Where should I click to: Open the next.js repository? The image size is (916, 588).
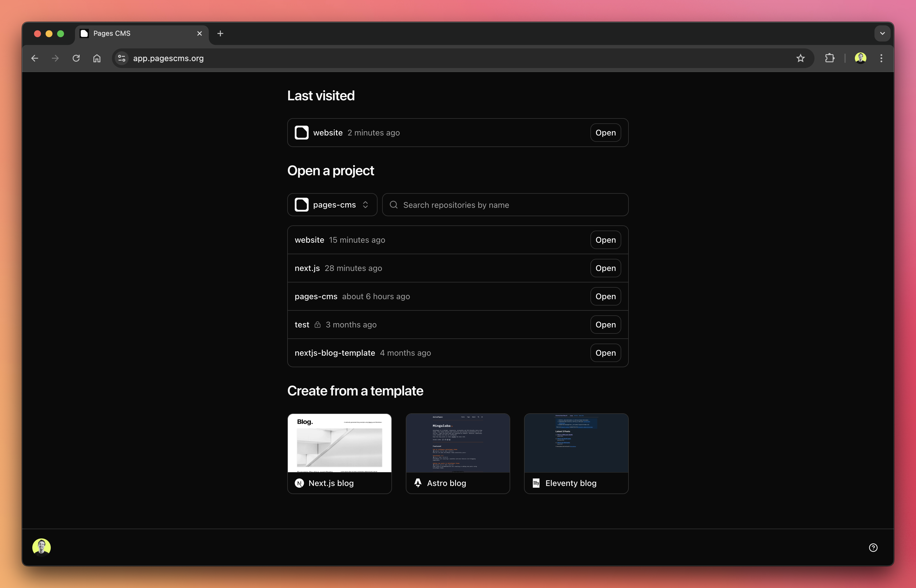tap(605, 268)
